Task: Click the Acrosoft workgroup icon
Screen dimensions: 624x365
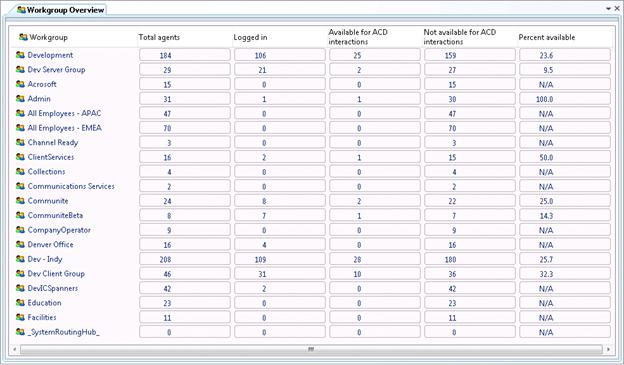Action: click(20, 84)
